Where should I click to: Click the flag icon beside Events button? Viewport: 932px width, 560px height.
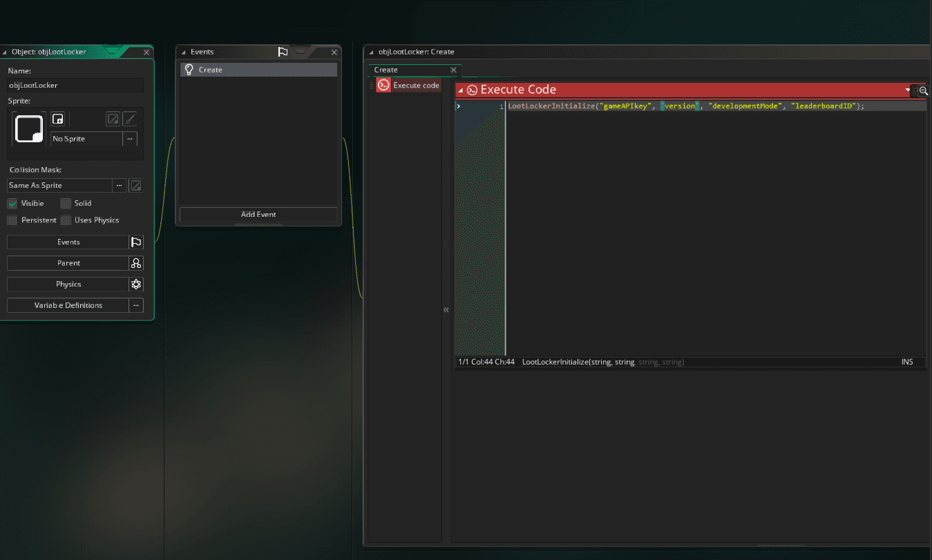[136, 242]
